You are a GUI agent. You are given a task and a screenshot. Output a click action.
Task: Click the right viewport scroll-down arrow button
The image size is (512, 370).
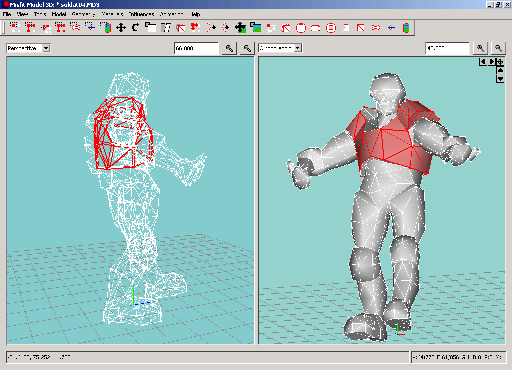500,79
